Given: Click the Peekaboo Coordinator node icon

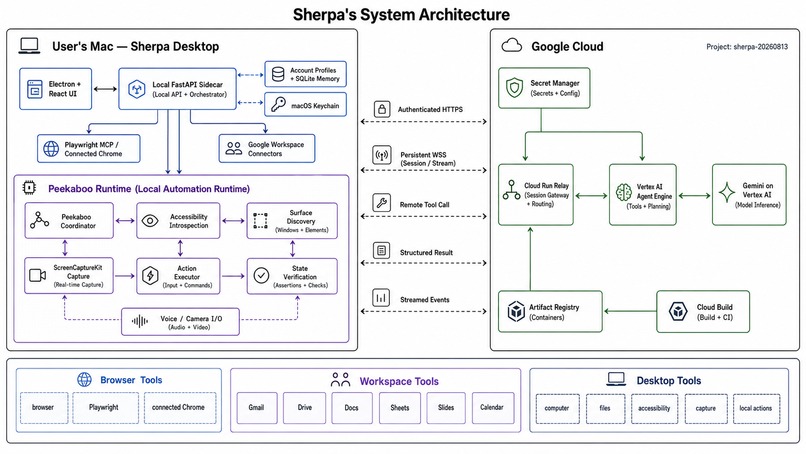Looking at the screenshot, I should pos(40,220).
